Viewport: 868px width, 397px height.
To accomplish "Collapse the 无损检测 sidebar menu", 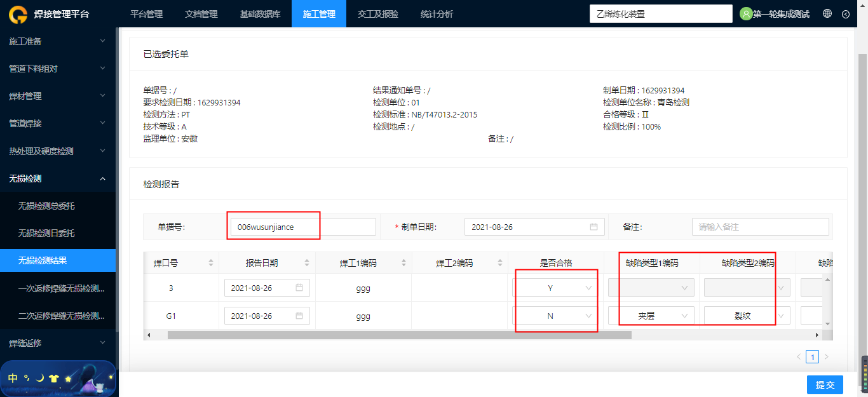I will (x=58, y=178).
